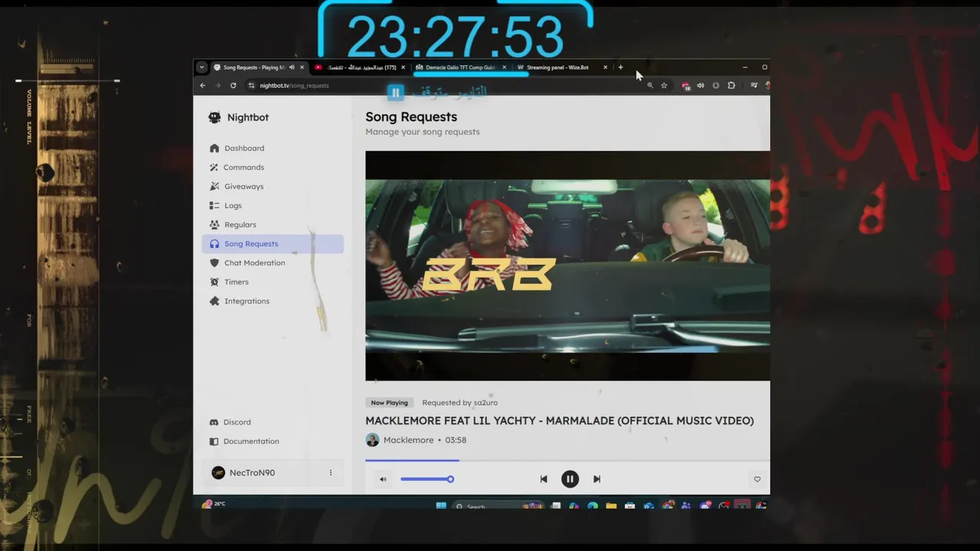
Task: Click the browser volume extension icon
Action: (x=701, y=85)
